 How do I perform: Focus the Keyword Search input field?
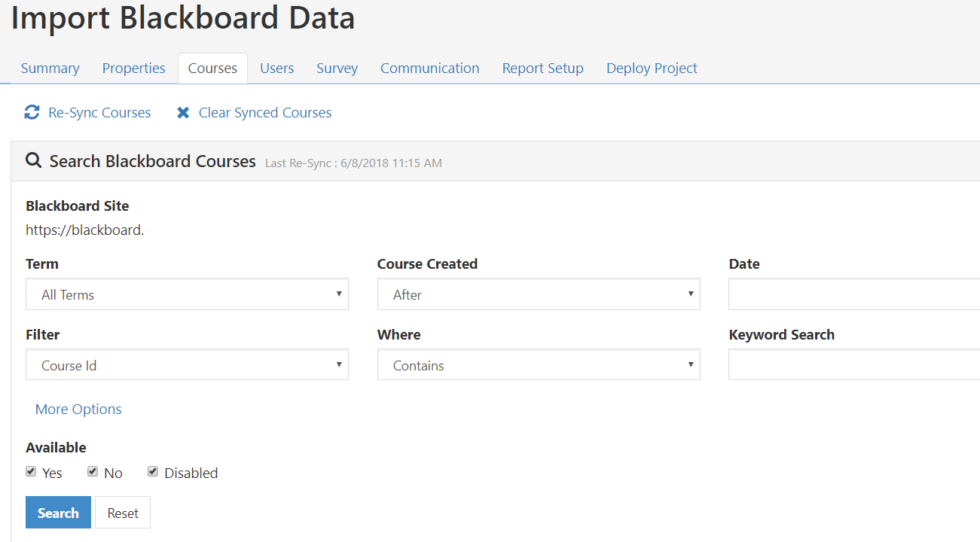tap(854, 365)
